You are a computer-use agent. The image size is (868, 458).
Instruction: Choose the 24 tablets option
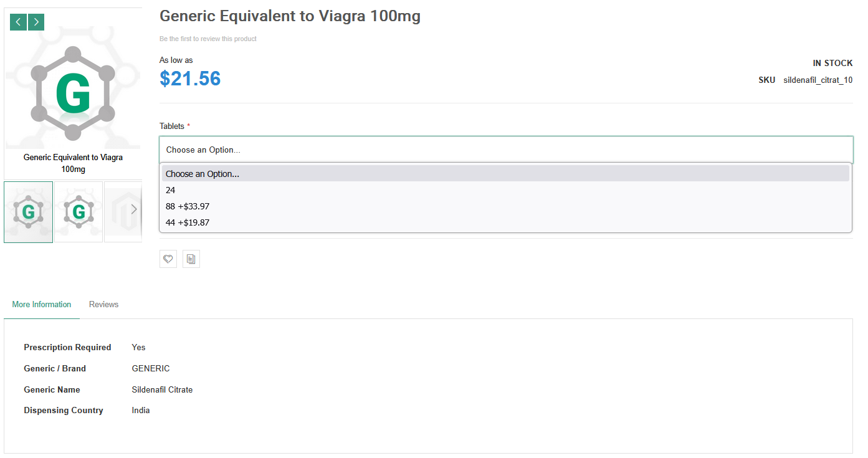pyautogui.click(x=505, y=190)
